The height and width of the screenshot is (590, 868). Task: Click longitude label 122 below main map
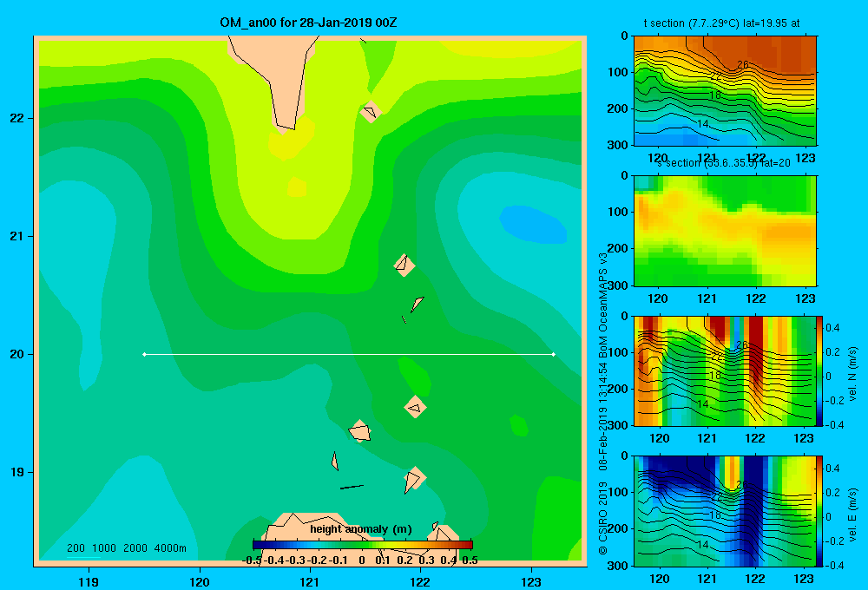[x=420, y=581]
